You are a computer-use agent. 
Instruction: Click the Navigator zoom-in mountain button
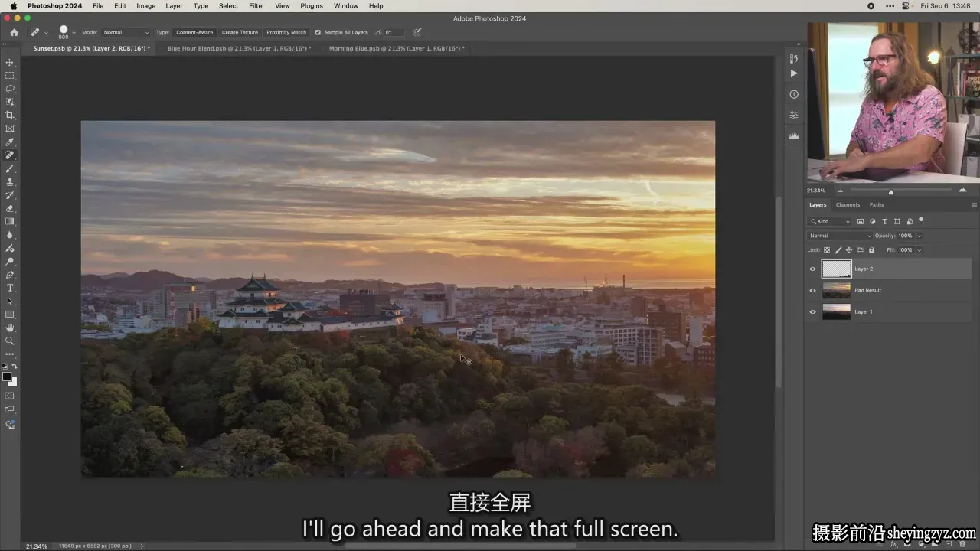[x=962, y=190]
